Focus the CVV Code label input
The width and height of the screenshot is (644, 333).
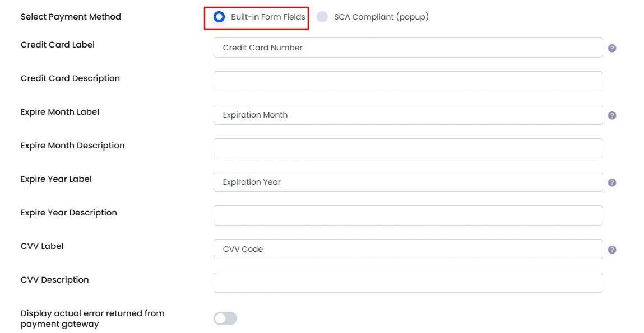pyautogui.click(x=408, y=250)
